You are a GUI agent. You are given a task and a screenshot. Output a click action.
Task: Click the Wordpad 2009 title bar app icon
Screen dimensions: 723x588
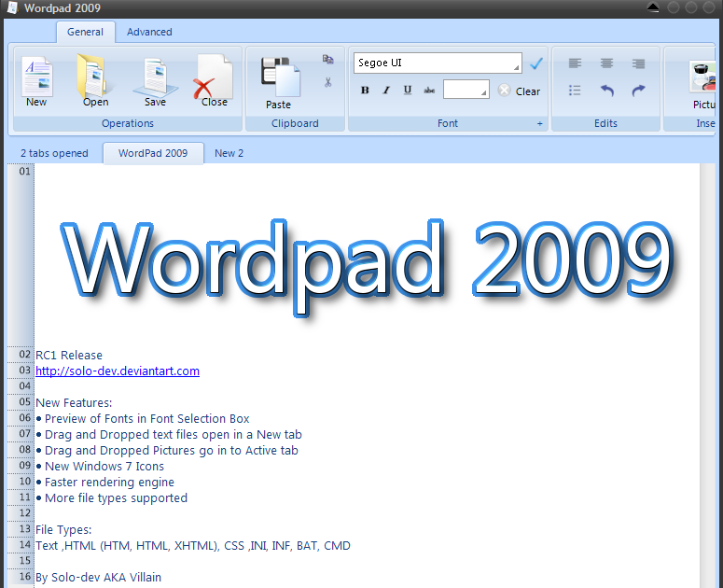coord(13,7)
